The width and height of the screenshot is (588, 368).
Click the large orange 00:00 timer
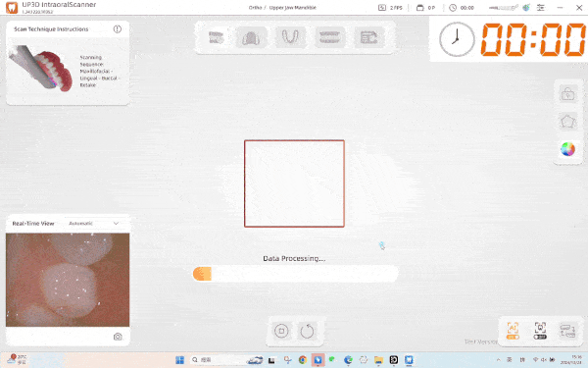point(533,39)
